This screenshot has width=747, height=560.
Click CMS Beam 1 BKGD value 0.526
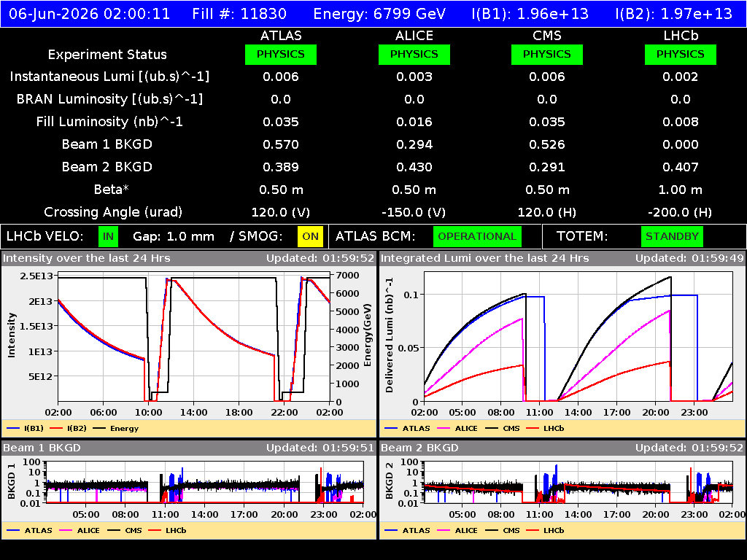tap(547, 145)
